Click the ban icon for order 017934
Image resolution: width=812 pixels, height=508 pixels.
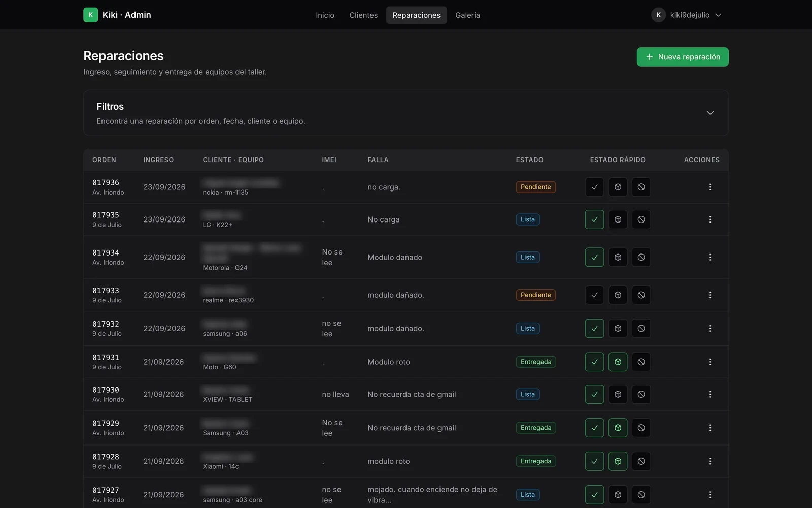(x=641, y=257)
